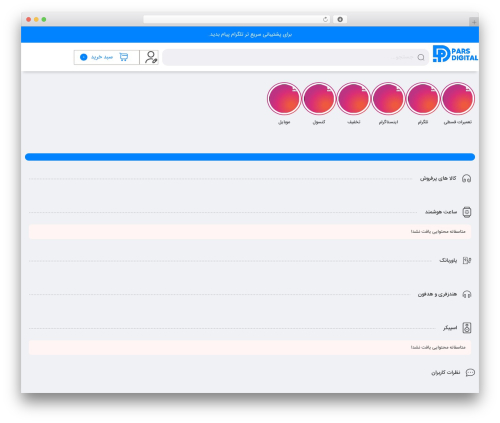This screenshot has width=500, height=423.
Task: Click the پاوربانک section heading
Action: pyautogui.click(x=448, y=260)
